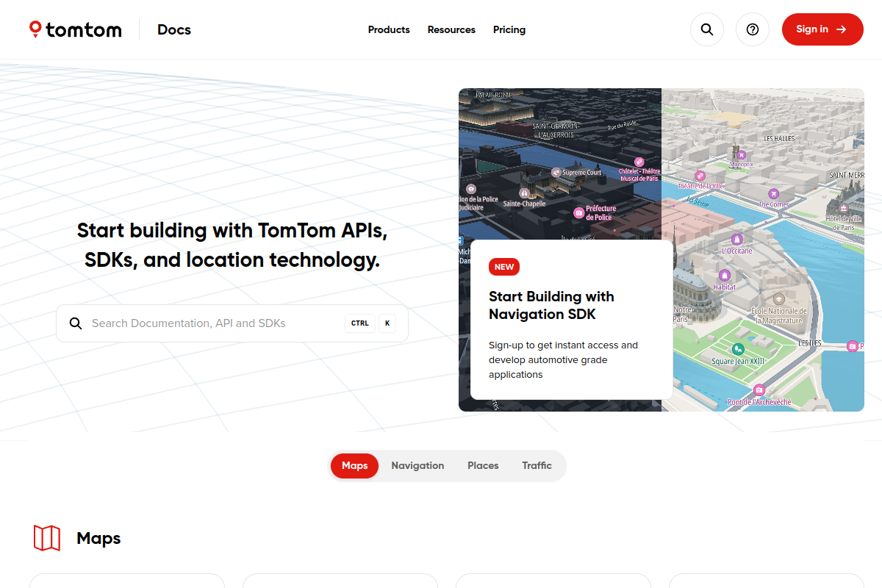Image resolution: width=882 pixels, height=588 pixels.
Task: Click the Start building with TomTom APIs headline
Action: [x=232, y=245]
